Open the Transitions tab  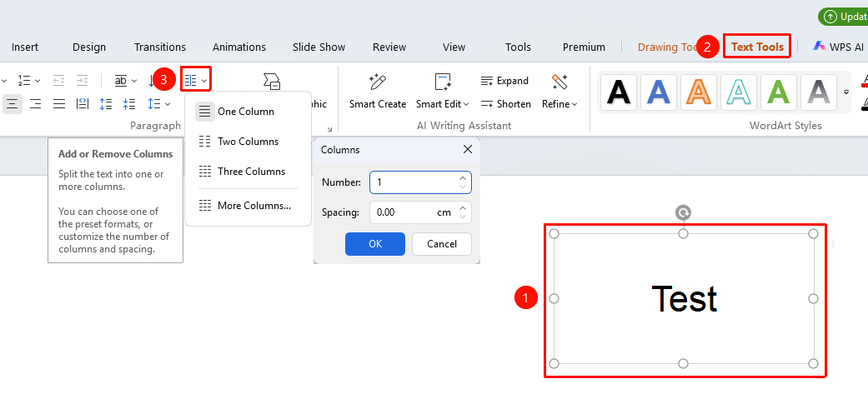(x=160, y=47)
